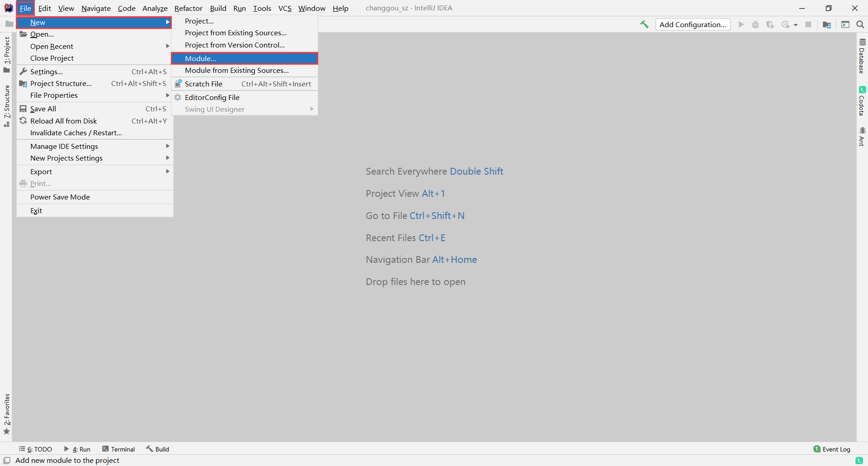Open Project Structure toolbar icon
Screen dimensions: 868x466
coord(827,24)
